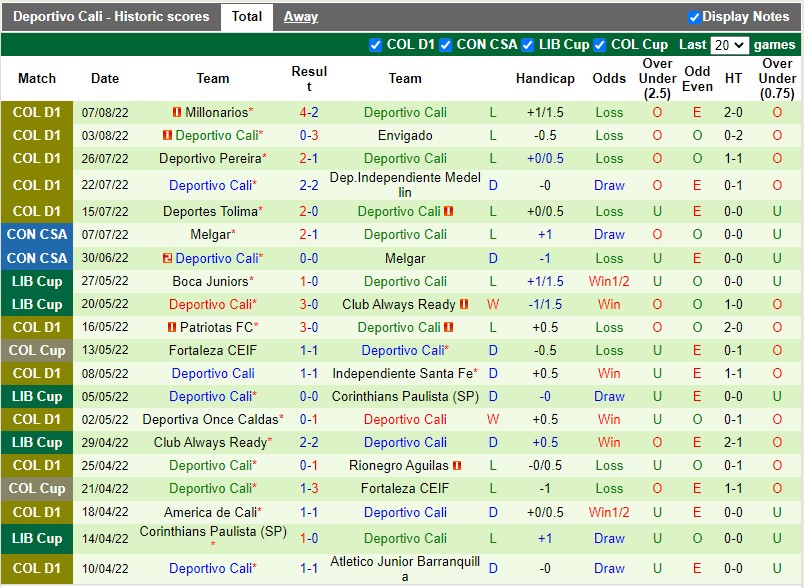The width and height of the screenshot is (804, 588).
Task: Click the 1-3 result in 21/04/22 Fortaleza CEIF match
Action: 309,489
